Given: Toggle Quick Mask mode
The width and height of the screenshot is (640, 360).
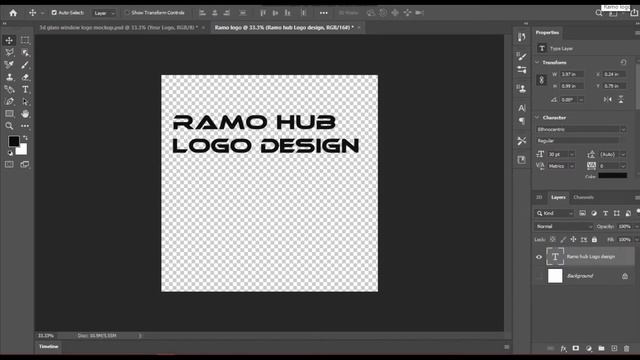Looking at the screenshot, I should click(9, 164).
